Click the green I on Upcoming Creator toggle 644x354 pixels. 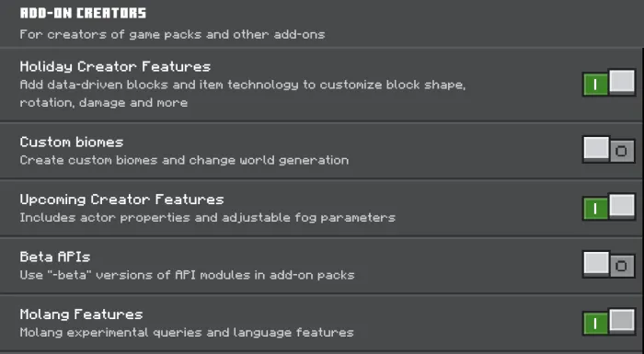(595, 210)
